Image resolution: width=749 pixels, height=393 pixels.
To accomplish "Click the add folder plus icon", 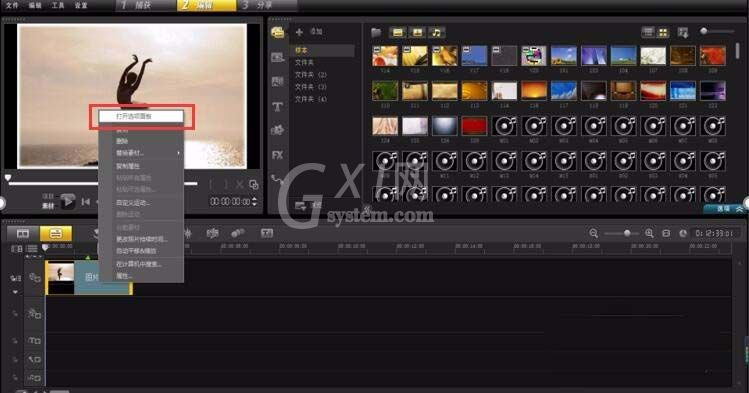I will tap(300, 32).
